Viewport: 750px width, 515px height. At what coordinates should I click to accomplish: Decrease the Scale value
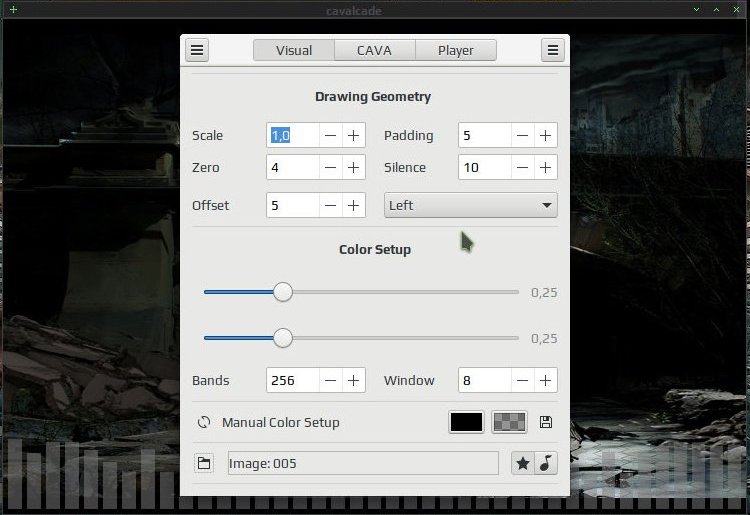pyautogui.click(x=330, y=135)
